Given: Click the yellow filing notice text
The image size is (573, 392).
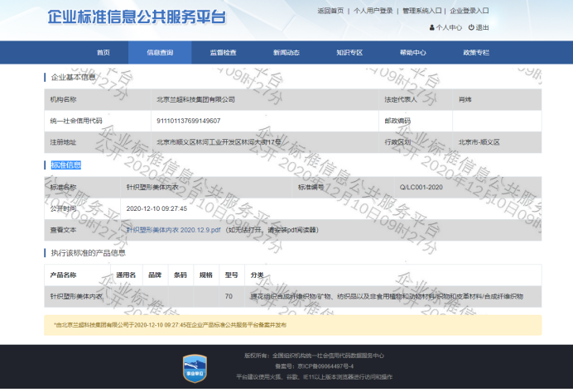Looking at the screenshot, I should [x=171, y=325].
